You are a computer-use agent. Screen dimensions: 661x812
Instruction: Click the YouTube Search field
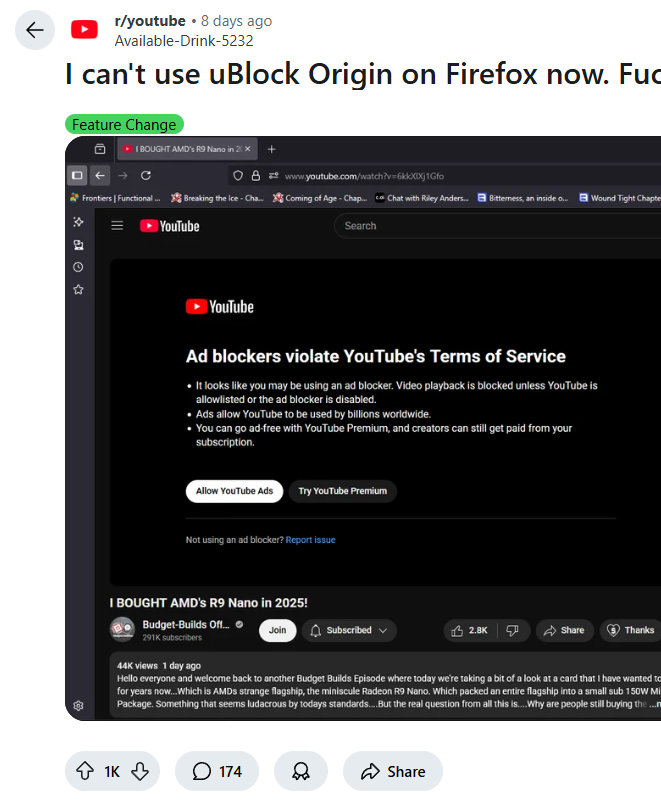497,226
